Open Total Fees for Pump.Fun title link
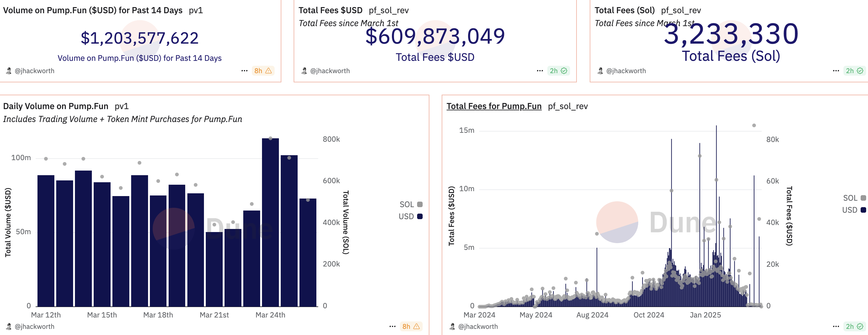 (494, 106)
